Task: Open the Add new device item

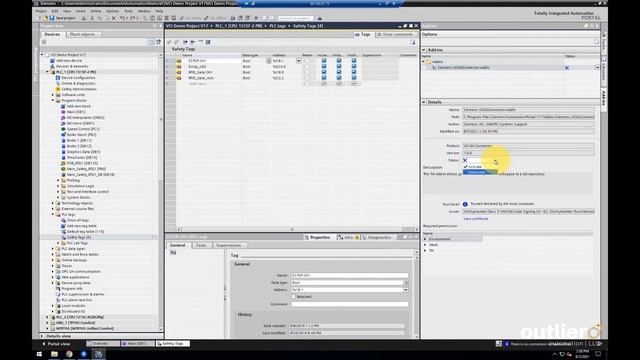Action: (x=69, y=60)
